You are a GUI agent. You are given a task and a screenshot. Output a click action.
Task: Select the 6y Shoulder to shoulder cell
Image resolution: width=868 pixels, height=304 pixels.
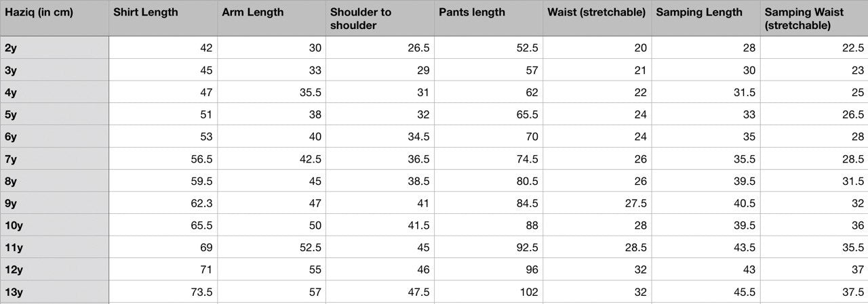(x=380, y=137)
